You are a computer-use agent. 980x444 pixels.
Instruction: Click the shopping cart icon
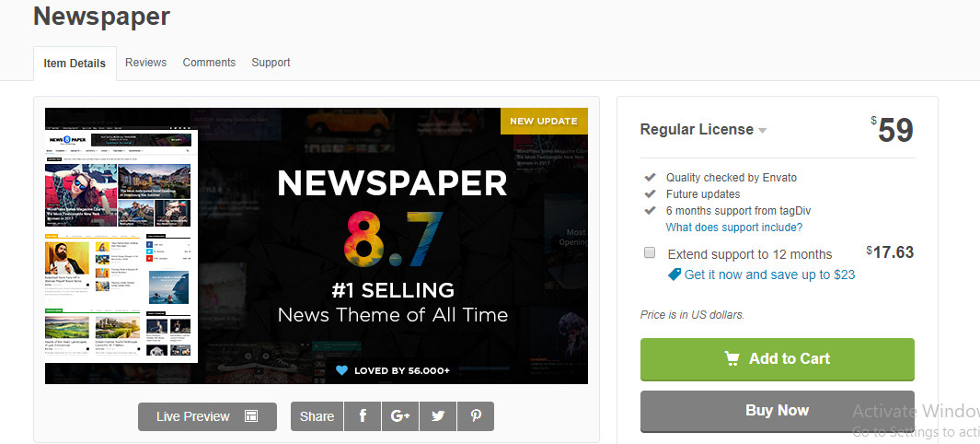point(732,358)
